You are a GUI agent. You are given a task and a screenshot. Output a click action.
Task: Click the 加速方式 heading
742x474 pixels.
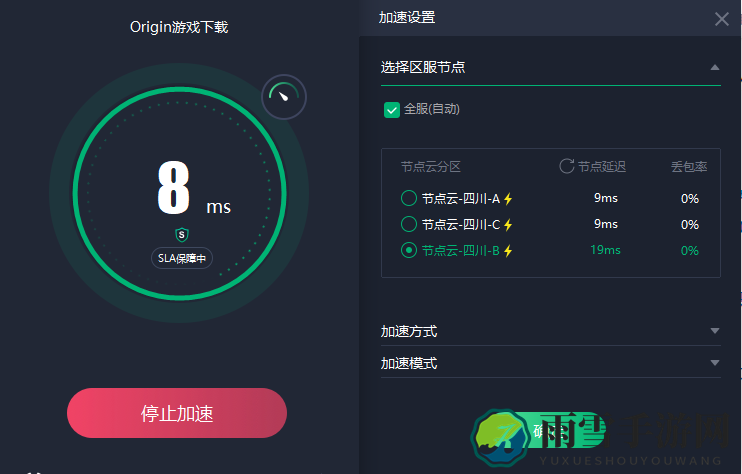click(409, 331)
